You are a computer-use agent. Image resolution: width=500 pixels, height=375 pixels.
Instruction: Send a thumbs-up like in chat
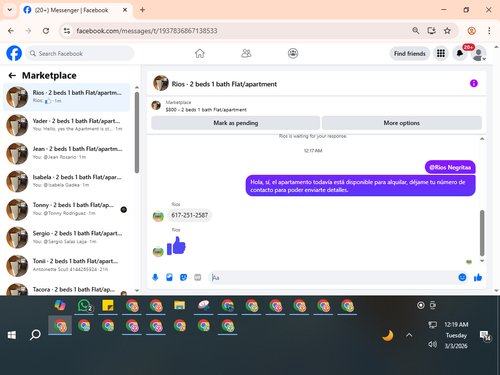pos(478,277)
